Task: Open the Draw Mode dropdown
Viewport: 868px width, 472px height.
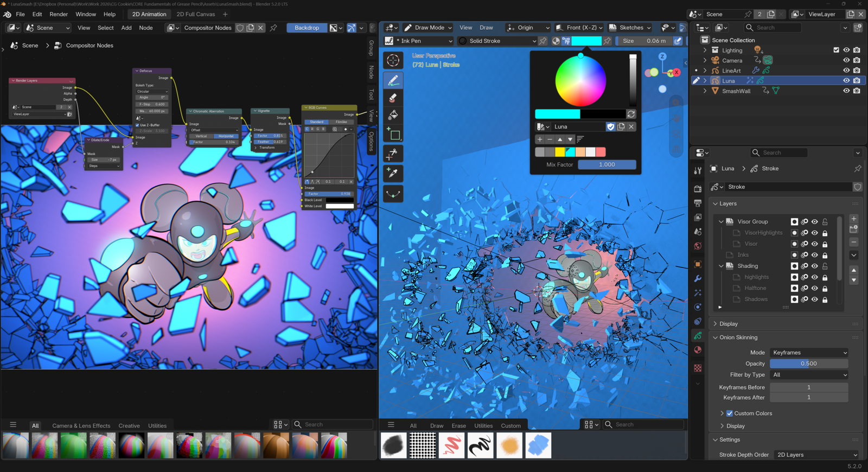Action: 428,28
